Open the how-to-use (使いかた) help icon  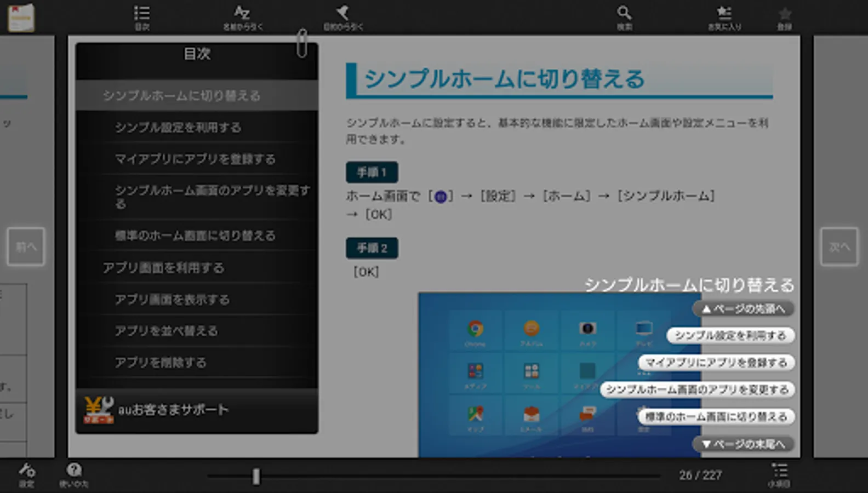click(x=74, y=475)
